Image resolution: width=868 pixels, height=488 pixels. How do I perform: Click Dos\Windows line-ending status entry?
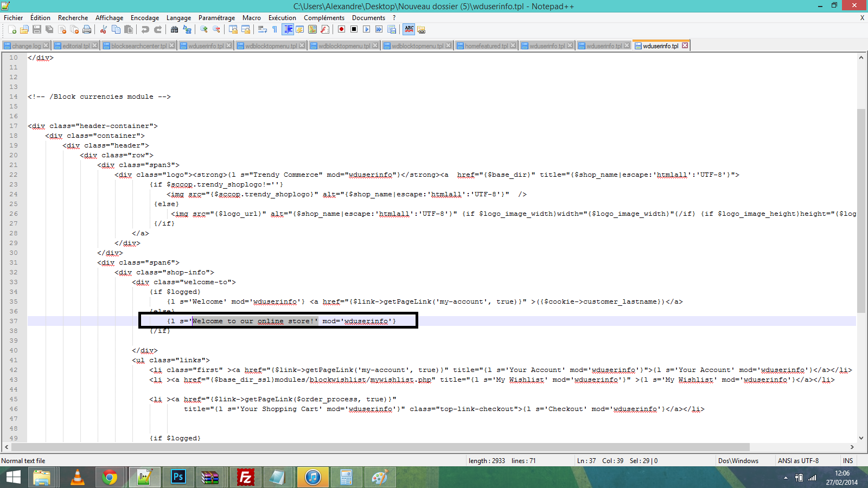click(x=738, y=461)
